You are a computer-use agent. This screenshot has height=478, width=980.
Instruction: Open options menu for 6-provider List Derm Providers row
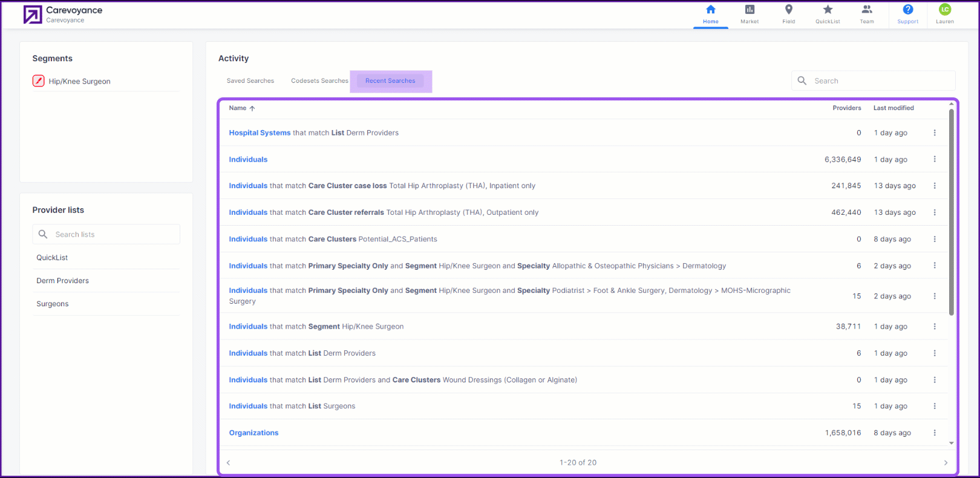[935, 353]
